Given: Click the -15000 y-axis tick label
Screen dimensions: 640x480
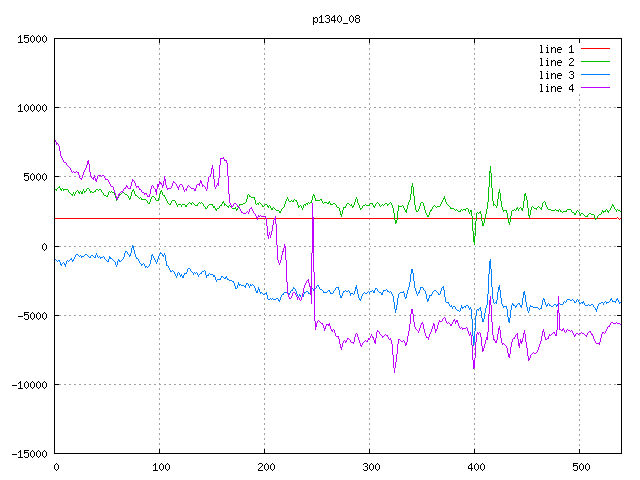Looking at the screenshot, I should click(29, 454).
